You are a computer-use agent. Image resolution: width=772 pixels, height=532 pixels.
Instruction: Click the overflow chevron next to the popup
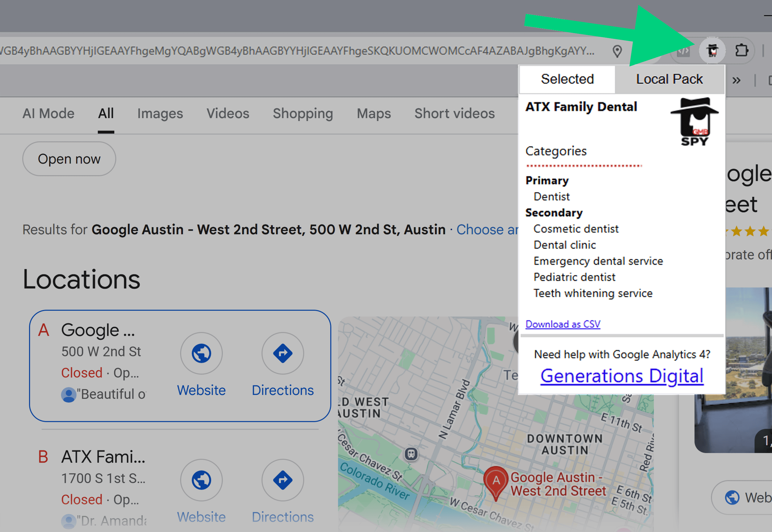point(736,80)
